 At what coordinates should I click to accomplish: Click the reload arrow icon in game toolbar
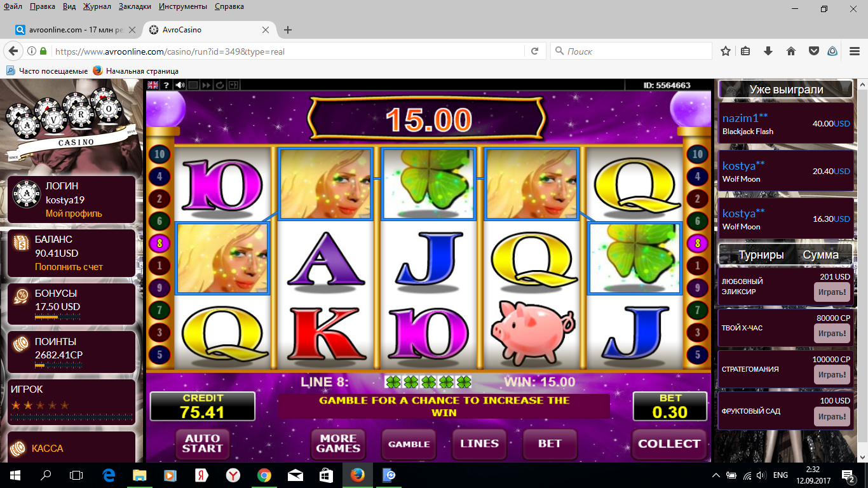click(220, 85)
